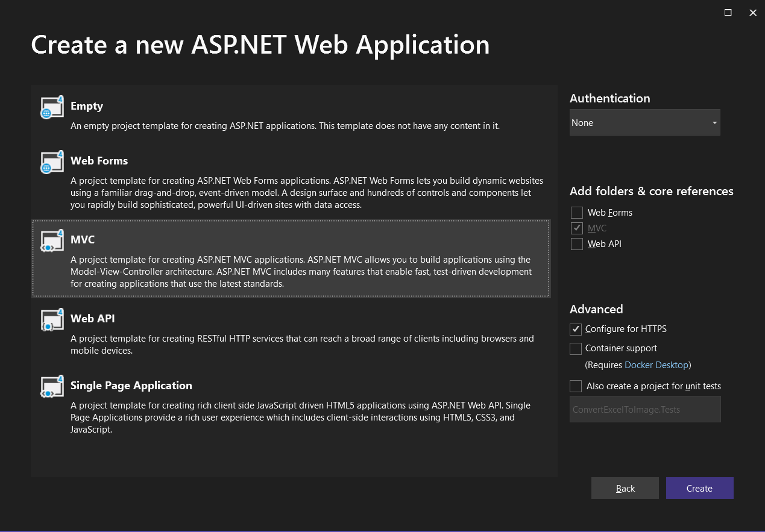Check the Web Forms references checkbox
765x532 pixels.
click(577, 213)
